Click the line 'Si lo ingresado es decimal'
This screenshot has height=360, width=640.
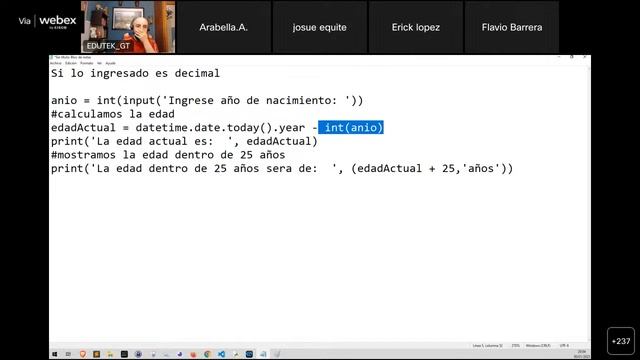tap(136, 73)
